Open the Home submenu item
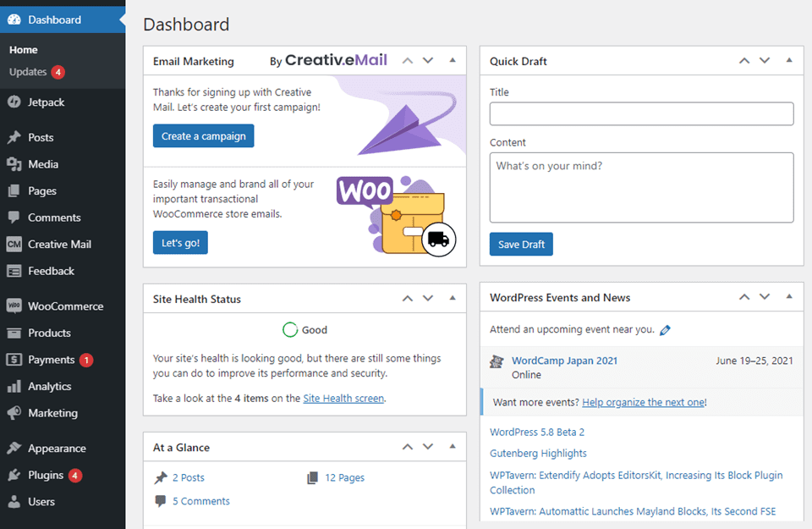Screen dimensions: 812x529 point(24,50)
